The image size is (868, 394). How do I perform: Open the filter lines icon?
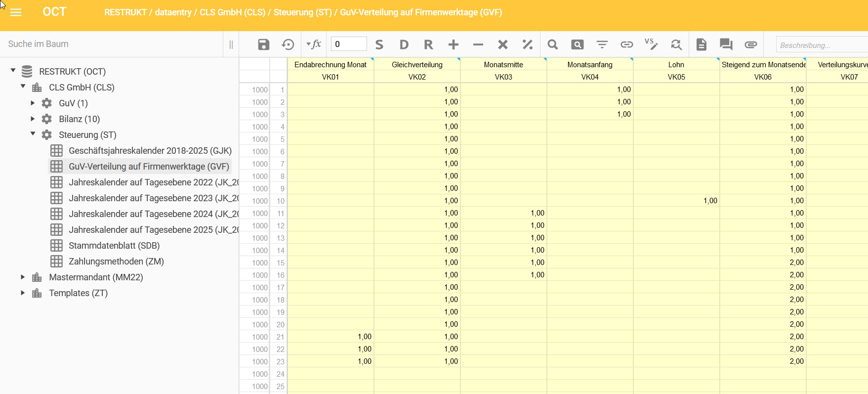[602, 44]
